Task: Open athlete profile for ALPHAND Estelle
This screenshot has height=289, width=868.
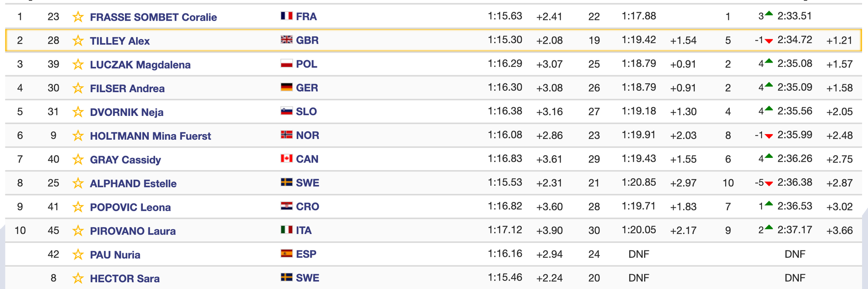Action: (133, 184)
